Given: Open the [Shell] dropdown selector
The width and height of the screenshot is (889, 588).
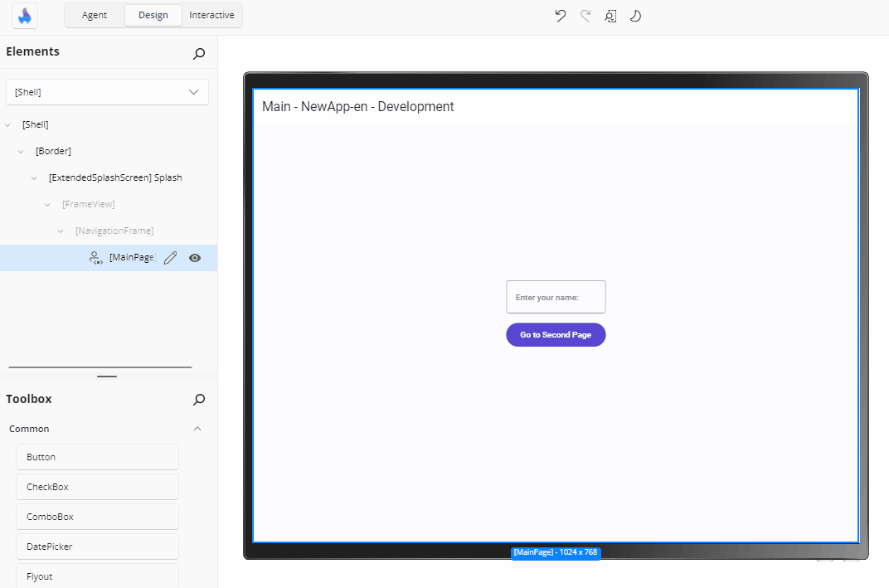Looking at the screenshot, I should click(x=106, y=91).
